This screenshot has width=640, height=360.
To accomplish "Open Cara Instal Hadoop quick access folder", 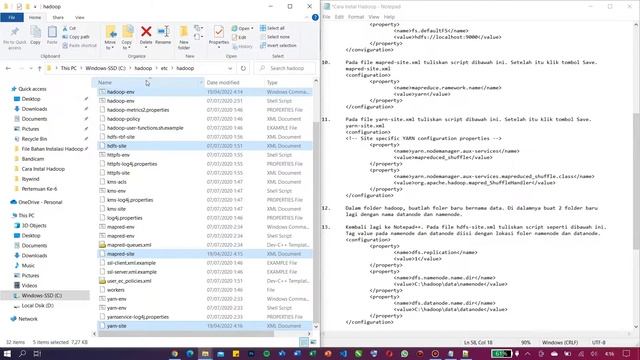I will [x=43, y=169].
